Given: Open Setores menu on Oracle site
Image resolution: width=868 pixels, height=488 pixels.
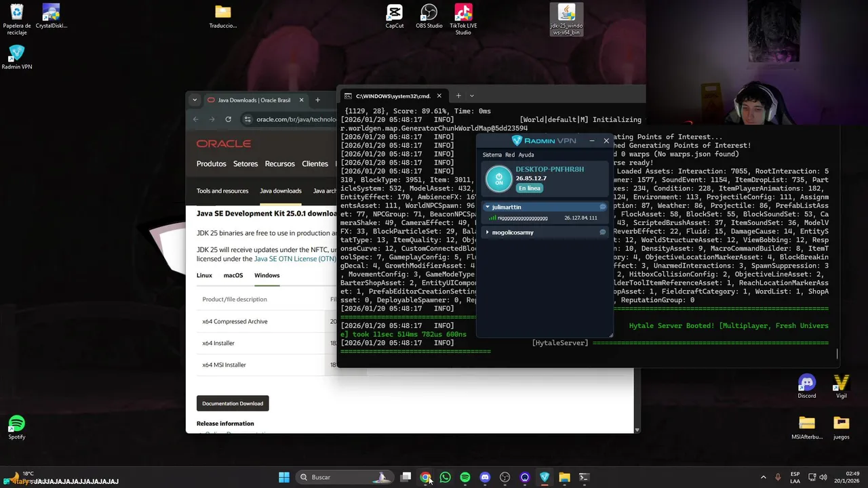Looking at the screenshot, I should 245,163.
